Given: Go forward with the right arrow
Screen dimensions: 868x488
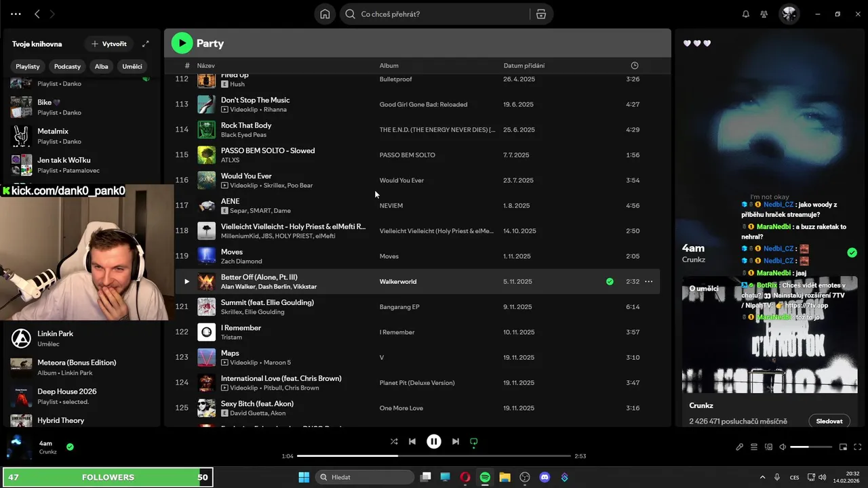Looking at the screenshot, I should pos(52,14).
